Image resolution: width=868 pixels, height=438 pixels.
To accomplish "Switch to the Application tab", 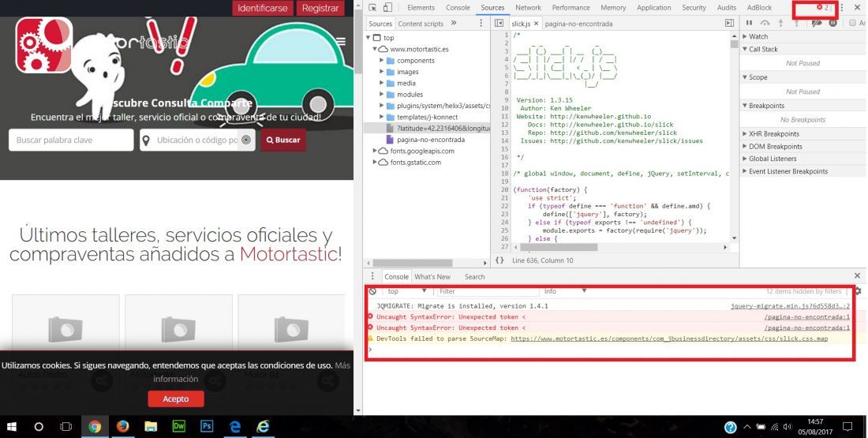I will [654, 8].
